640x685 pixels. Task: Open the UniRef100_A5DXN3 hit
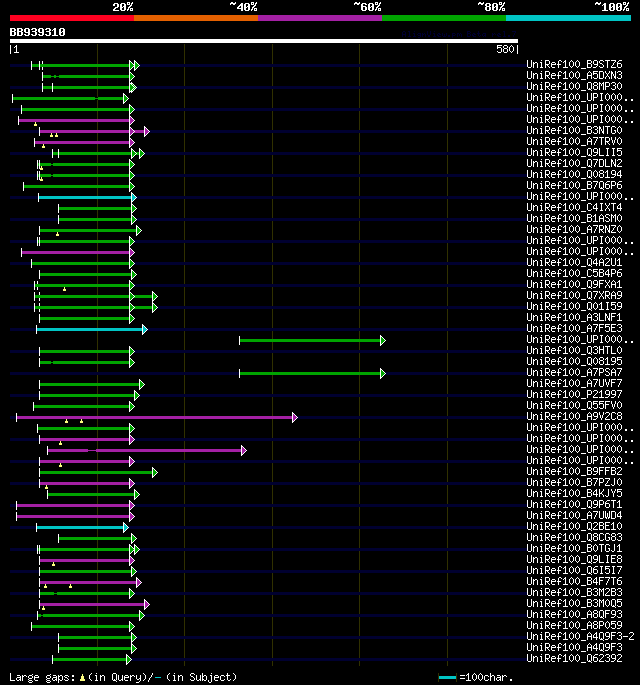(574, 76)
